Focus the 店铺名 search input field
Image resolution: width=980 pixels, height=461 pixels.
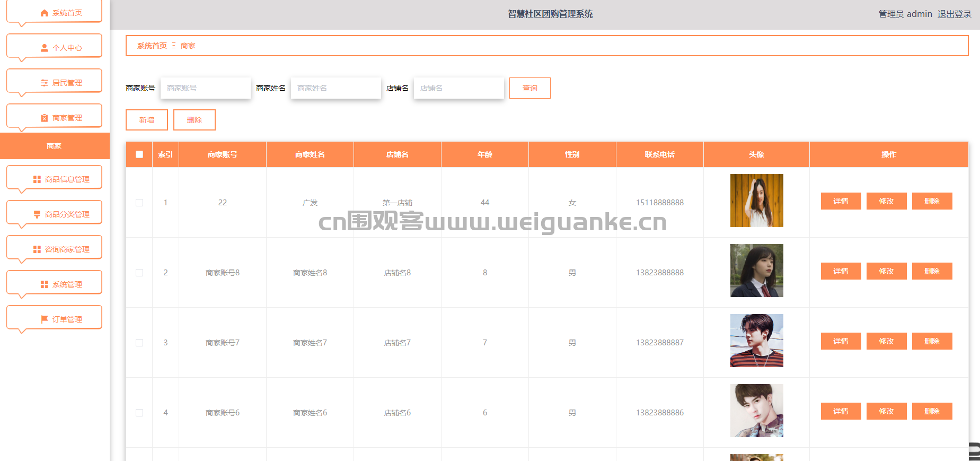click(458, 88)
